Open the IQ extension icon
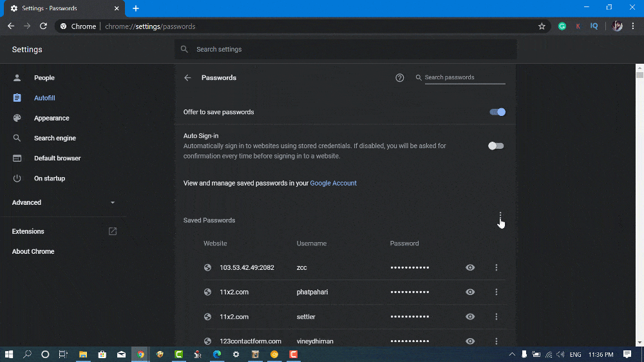The width and height of the screenshot is (644, 362). coord(594,26)
